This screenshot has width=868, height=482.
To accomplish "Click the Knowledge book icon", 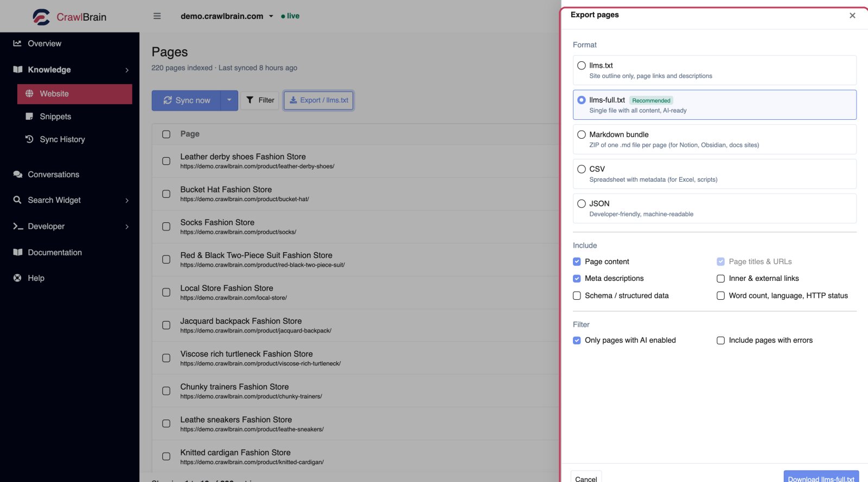I will pyautogui.click(x=18, y=69).
